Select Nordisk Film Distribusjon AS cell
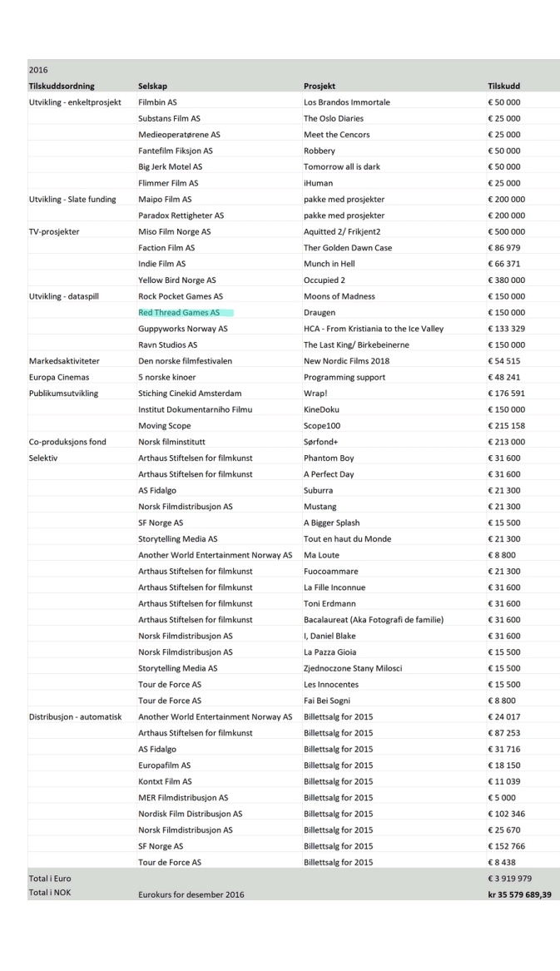560x971 pixels. (x=191, y=813)
